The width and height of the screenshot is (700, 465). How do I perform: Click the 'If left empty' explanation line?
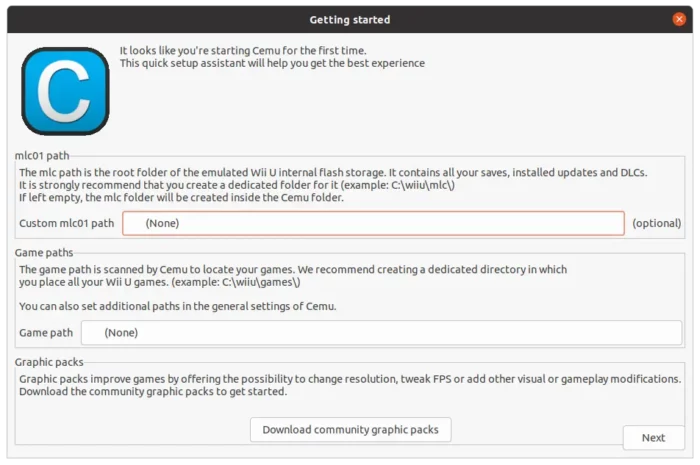tap(181, 197)
